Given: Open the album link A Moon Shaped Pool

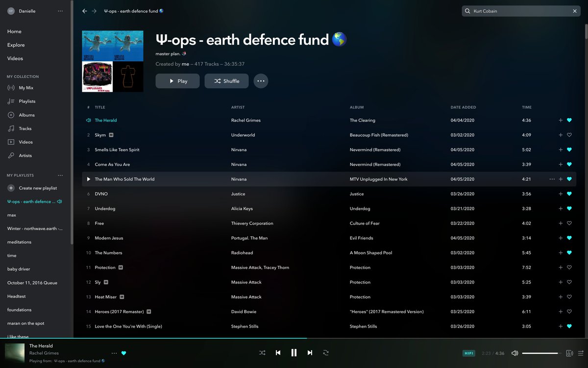Looking at the screenshot, I should click(x=371, y=253).
